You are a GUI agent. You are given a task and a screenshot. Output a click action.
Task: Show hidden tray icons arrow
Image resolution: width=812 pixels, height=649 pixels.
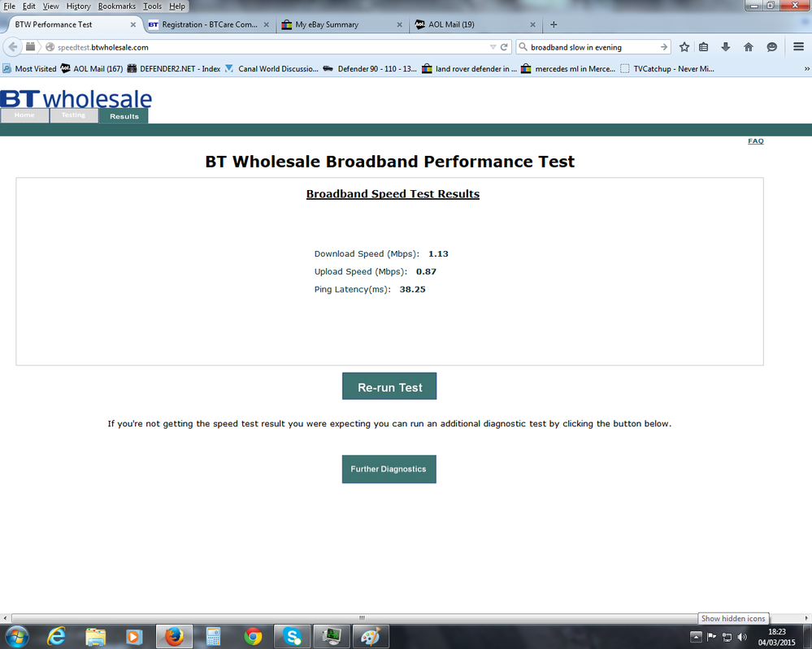[696, 637]
